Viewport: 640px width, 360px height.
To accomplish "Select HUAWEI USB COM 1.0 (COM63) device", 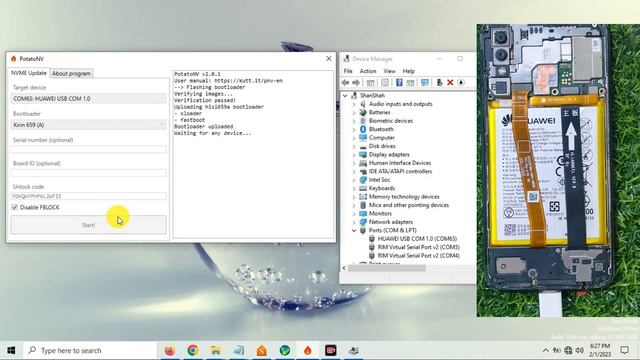I will pos(417,239).
